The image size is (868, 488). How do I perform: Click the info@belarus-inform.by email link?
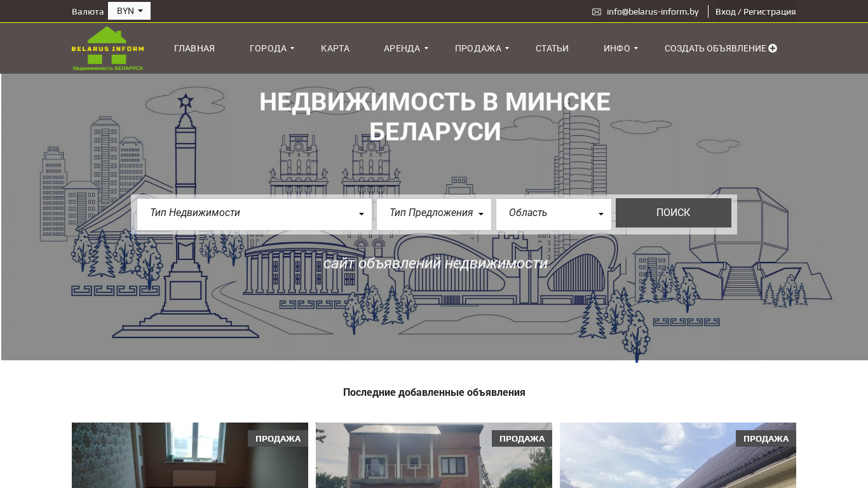(x=653, y=11)
